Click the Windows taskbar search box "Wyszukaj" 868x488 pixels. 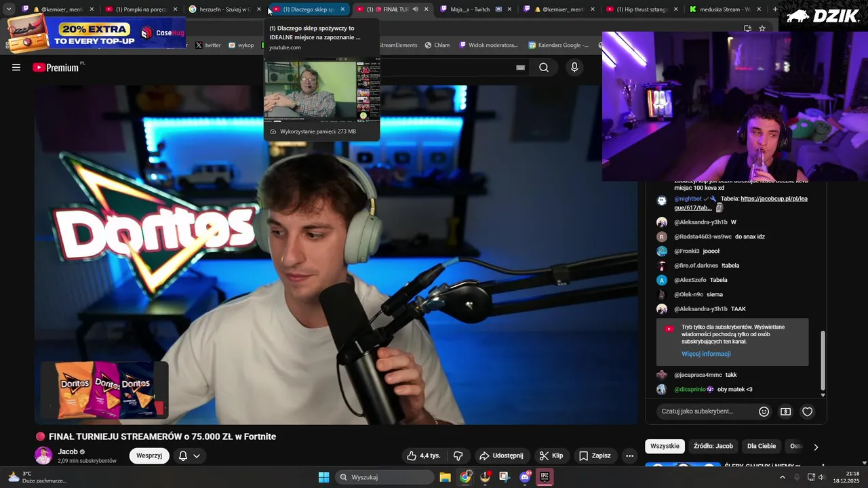point(384,477)
